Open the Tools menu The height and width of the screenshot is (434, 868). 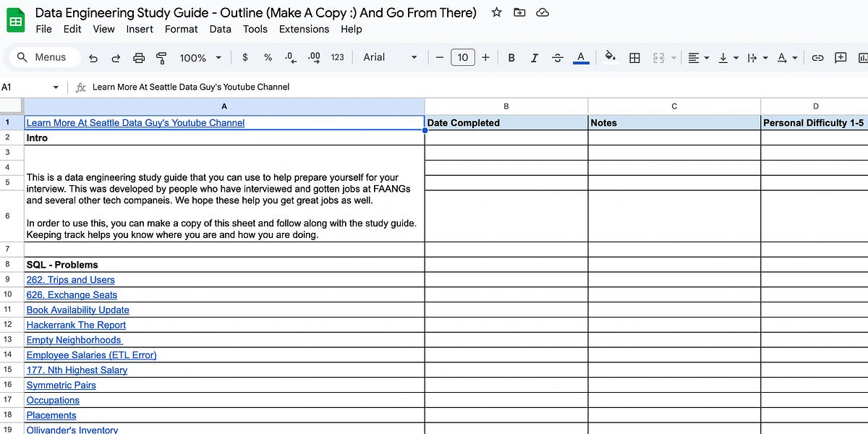point(255,29)
